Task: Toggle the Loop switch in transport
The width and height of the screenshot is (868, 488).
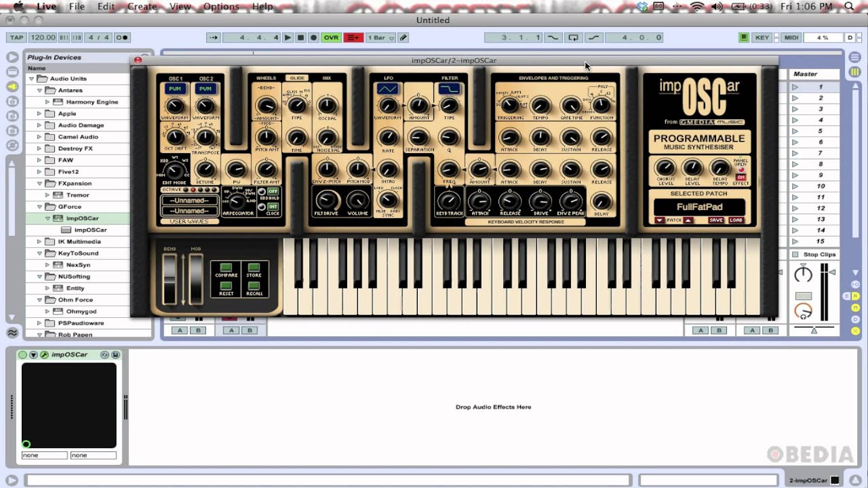Action: 574,38
